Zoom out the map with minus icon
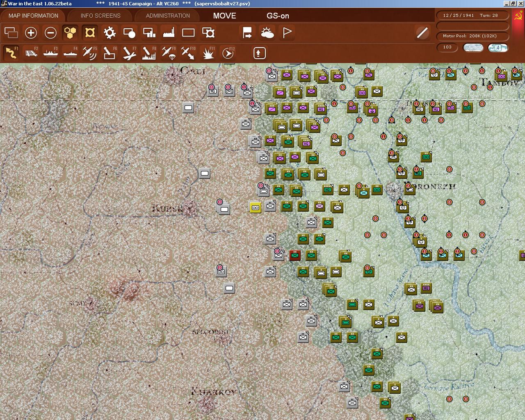Image resolution: width=525 pixels, height=420 pixels. pyautogui.click(x=50, y=32)
